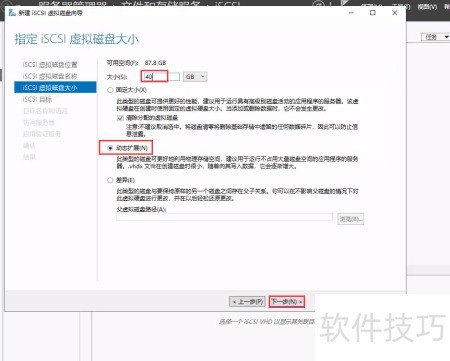450x361 pixels.
Task: Go to the iSCSI 目标 step
Action: pos(37,99)
